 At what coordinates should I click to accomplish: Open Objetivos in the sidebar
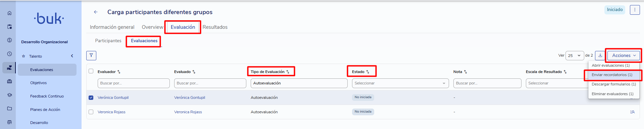pos(38,83)
